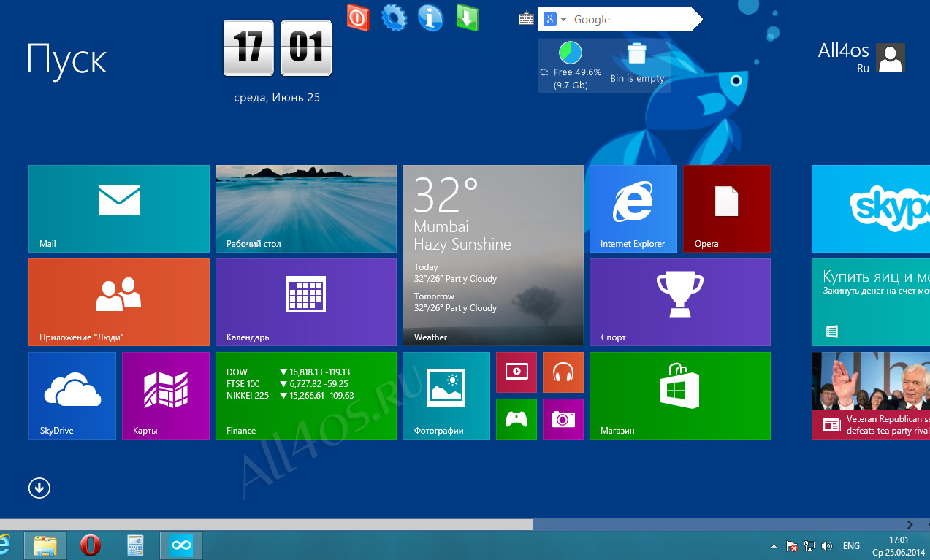
Task: Open the small Camera tile
Action: click(563, 419)
